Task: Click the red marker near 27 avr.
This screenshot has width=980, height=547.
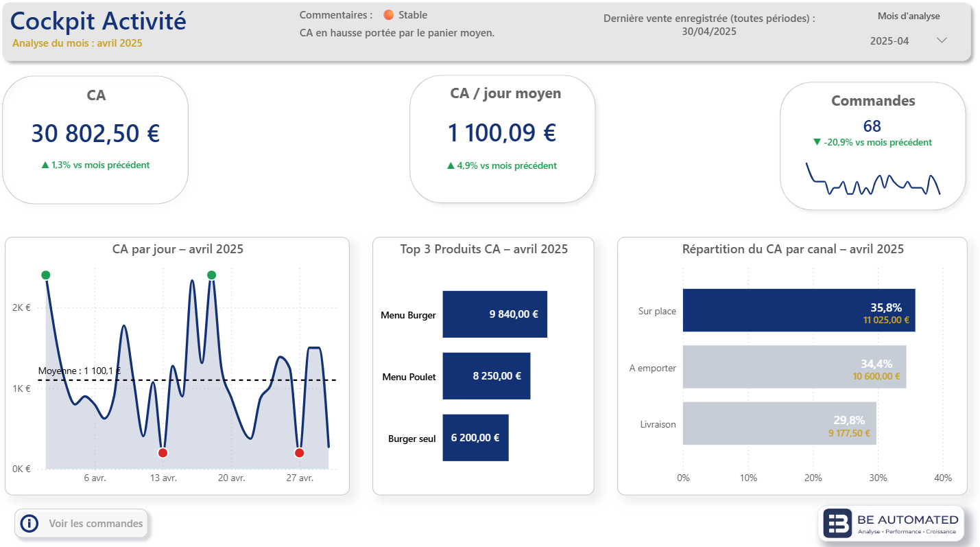Action: 299,452
